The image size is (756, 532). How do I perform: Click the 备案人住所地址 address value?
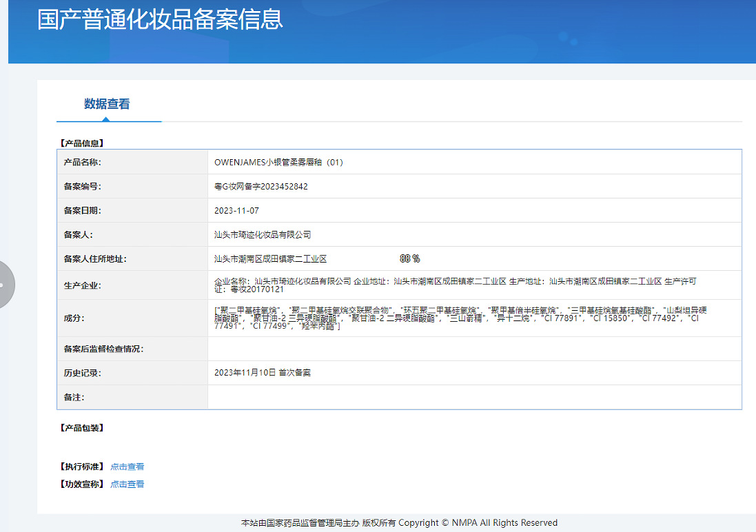(270, 259)
